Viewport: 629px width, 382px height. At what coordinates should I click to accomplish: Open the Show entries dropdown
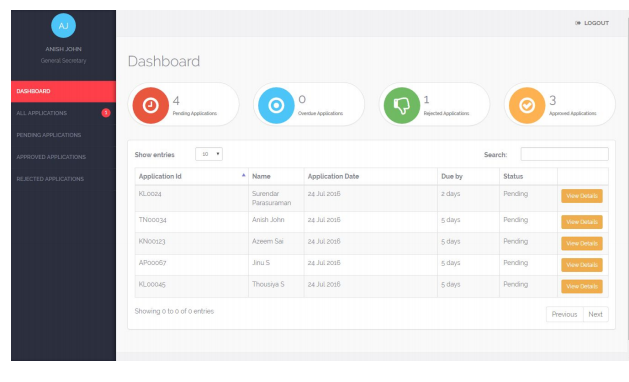[x=209, y=154]
